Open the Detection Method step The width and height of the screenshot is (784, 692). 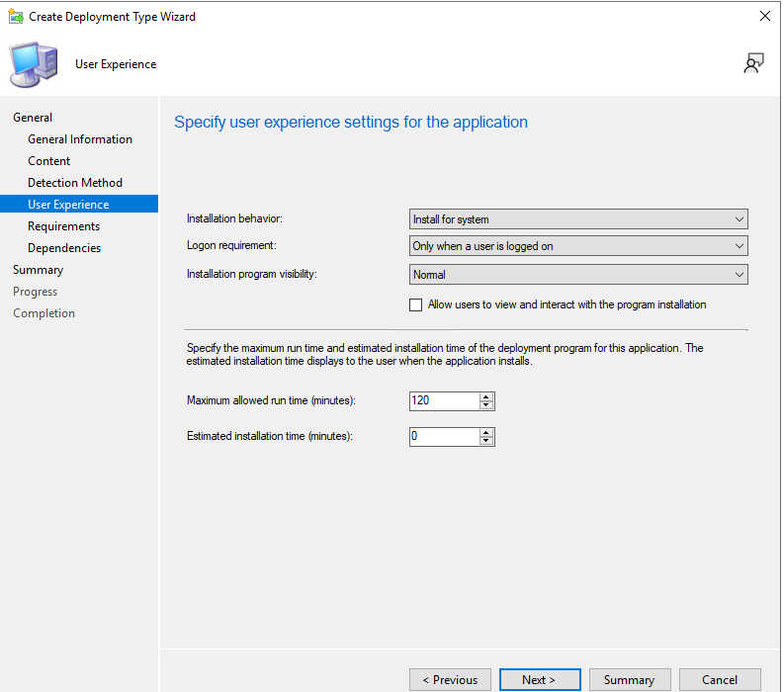point(75,183)
